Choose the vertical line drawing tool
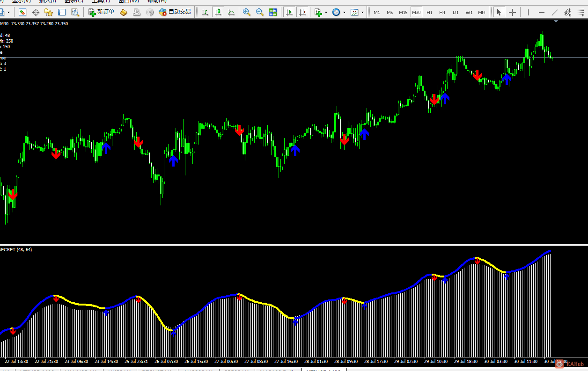 [528, 12]
